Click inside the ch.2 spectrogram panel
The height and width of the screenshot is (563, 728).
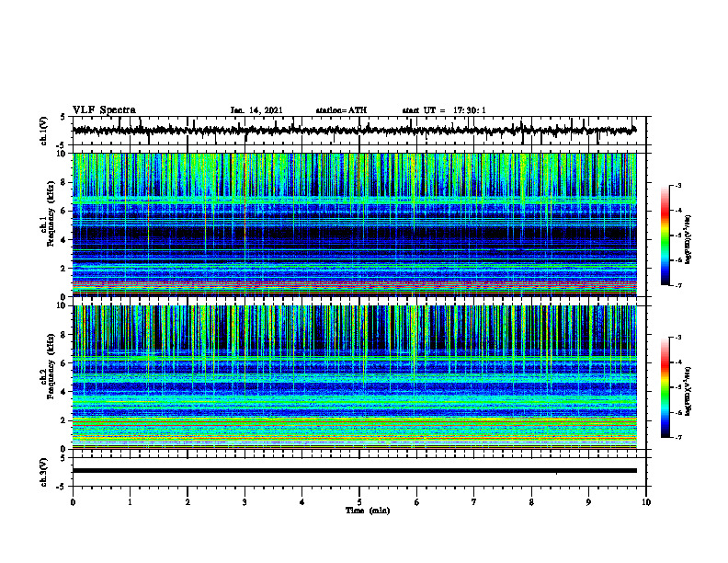[354, 377]
